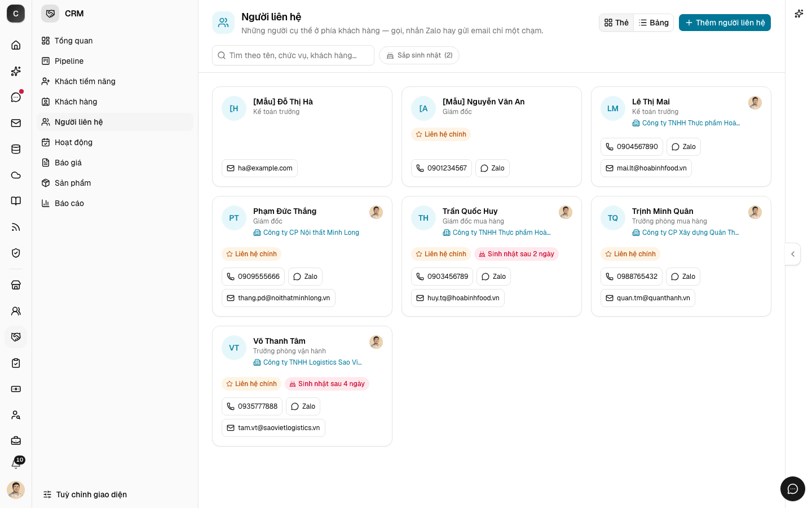
Task: Open user profile avatar at bottom left
Action: tap(16, 490)
